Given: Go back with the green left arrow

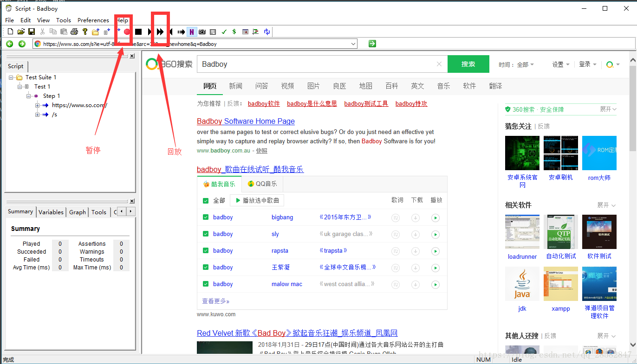Looking at the screenshot, I should point(9,44).
